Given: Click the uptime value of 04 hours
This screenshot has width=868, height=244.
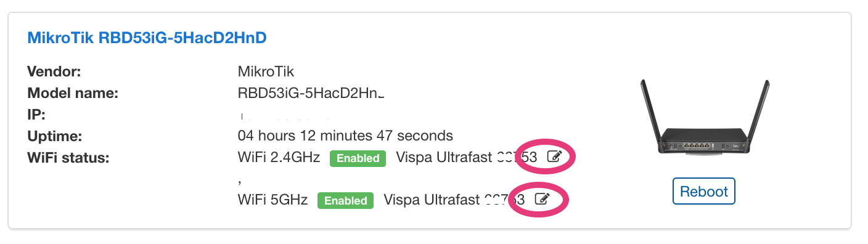Looking at the screenshot, I should [345, 136].
